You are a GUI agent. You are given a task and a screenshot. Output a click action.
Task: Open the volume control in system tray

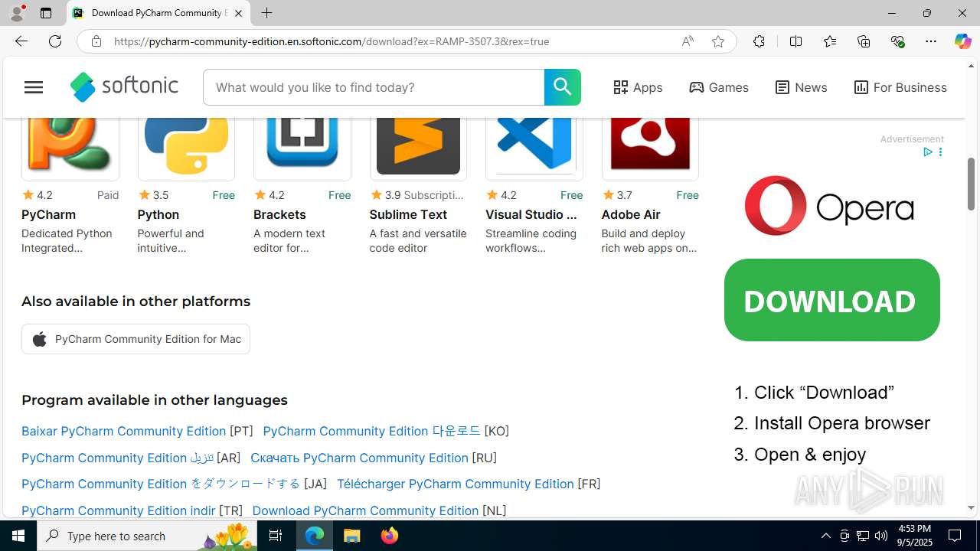(881, 536)
